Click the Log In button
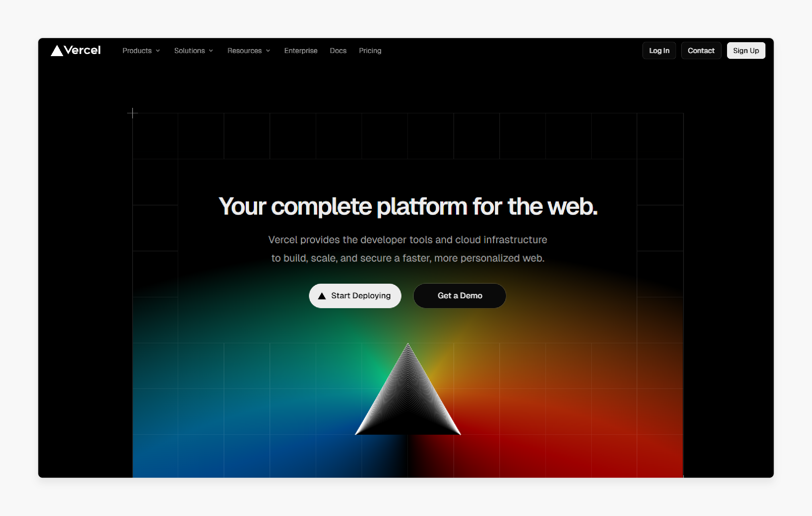 [659, 50]
